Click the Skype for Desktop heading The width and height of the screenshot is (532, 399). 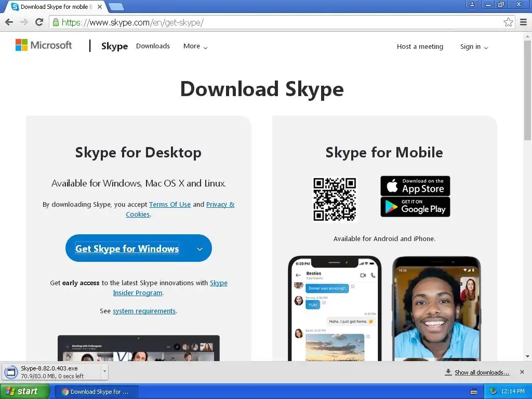pos(138,152)
